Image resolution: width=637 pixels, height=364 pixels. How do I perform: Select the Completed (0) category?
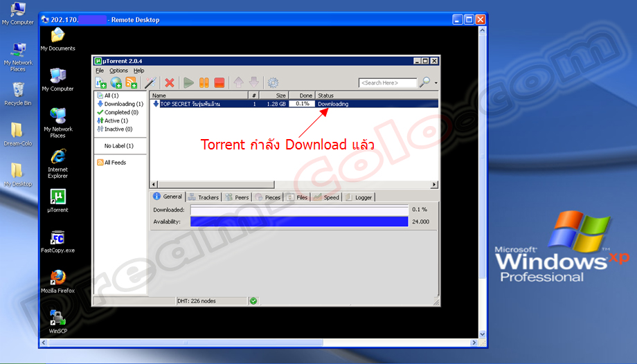(118, 113)
